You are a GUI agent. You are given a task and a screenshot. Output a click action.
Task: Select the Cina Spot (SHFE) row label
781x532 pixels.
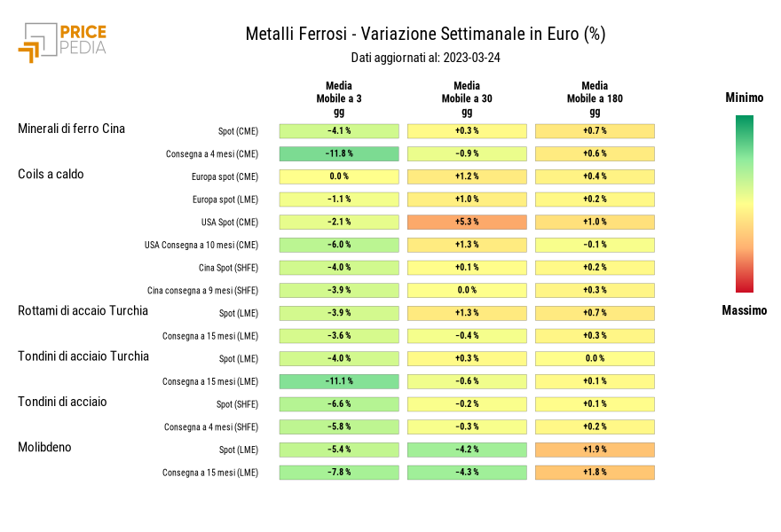point(228,267)
